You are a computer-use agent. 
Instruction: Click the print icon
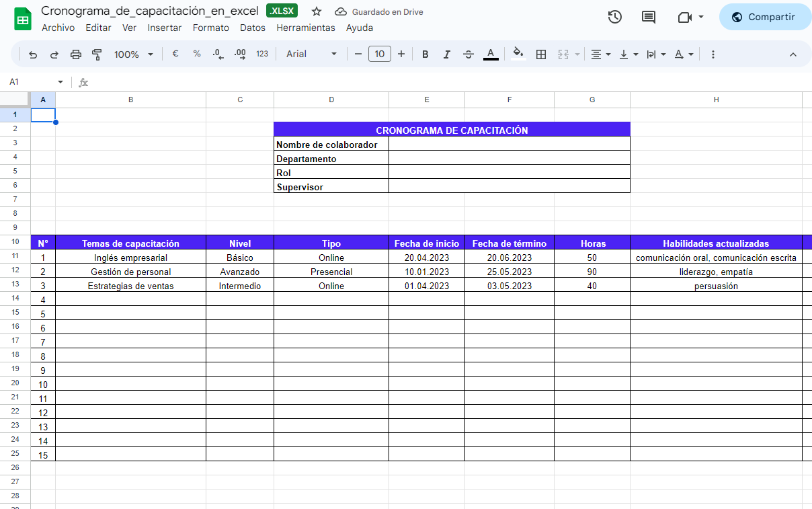pos(76,54)
